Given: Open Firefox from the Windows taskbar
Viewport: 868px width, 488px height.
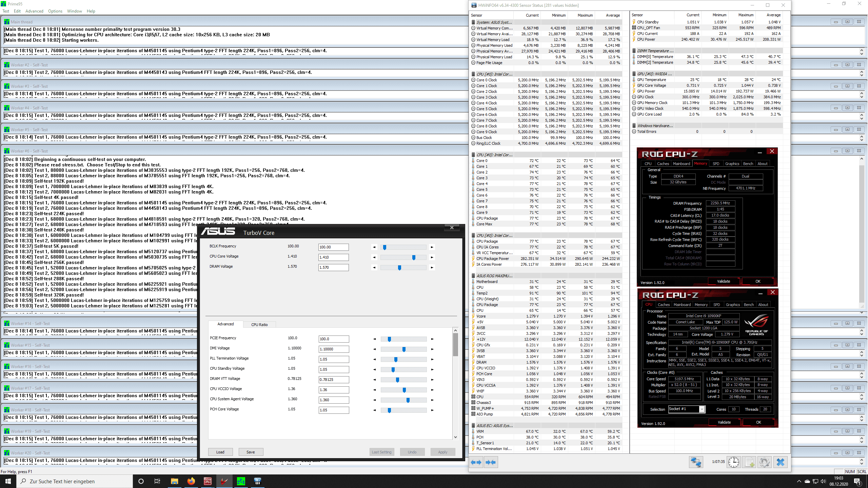Looking at the screenshot, I should pyautogui.click(x=191, y=481).
